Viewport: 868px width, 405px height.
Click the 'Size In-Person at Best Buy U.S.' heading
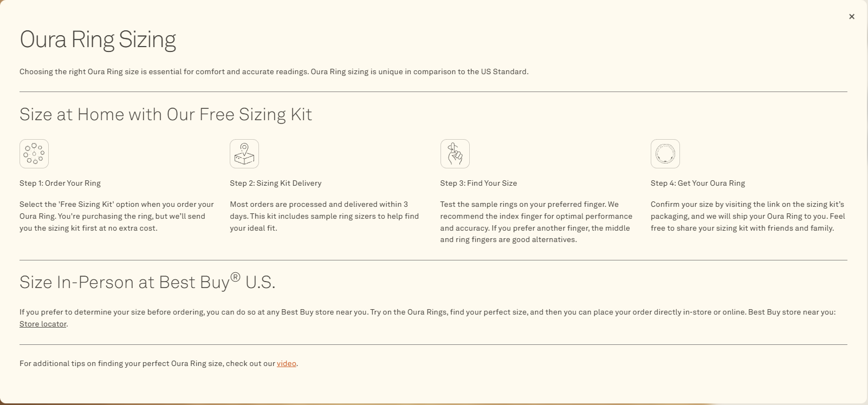(x=147, y=282)
